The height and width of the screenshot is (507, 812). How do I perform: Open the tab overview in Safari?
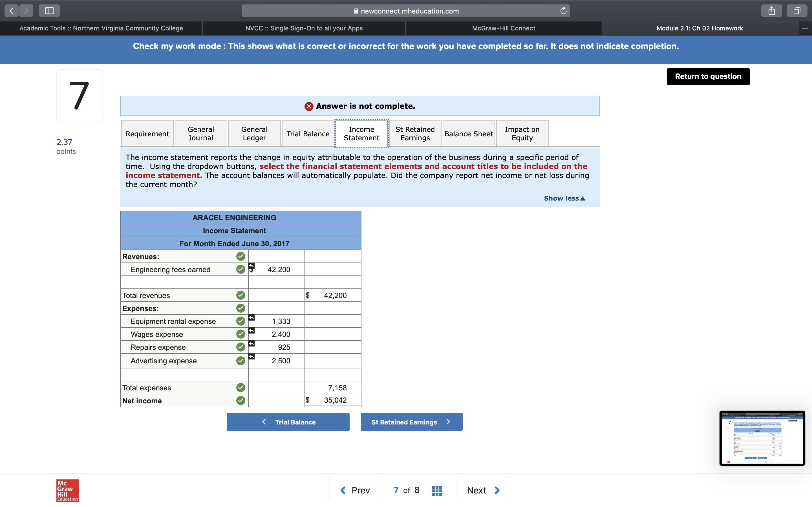(x=796, y=10)
